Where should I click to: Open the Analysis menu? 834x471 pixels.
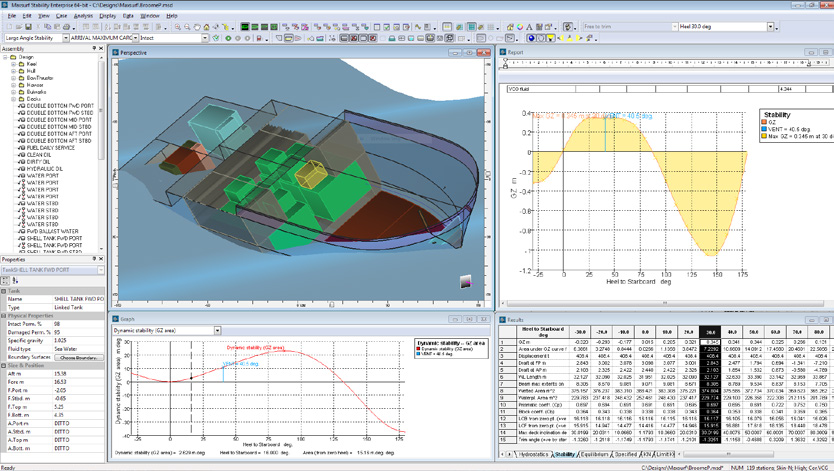(83, 16)
